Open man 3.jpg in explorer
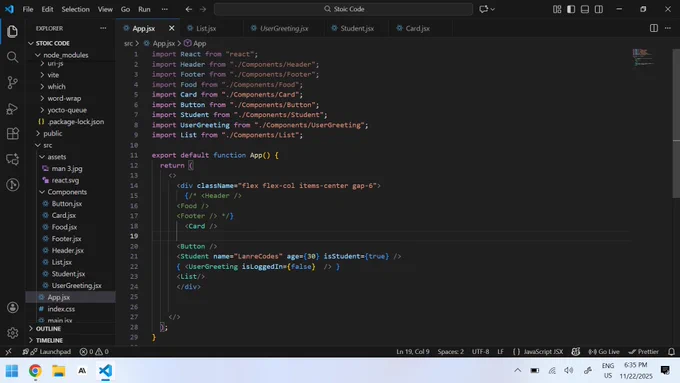The height and width of the screenshot is (383, 680). [x=71, y=169]
